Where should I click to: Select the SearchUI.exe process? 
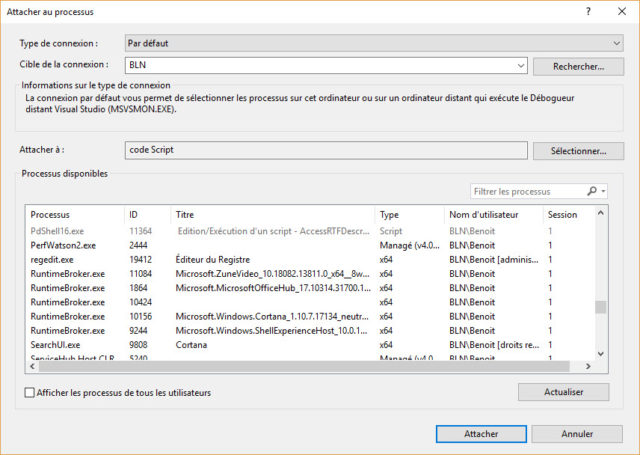[x=310, y=345]
